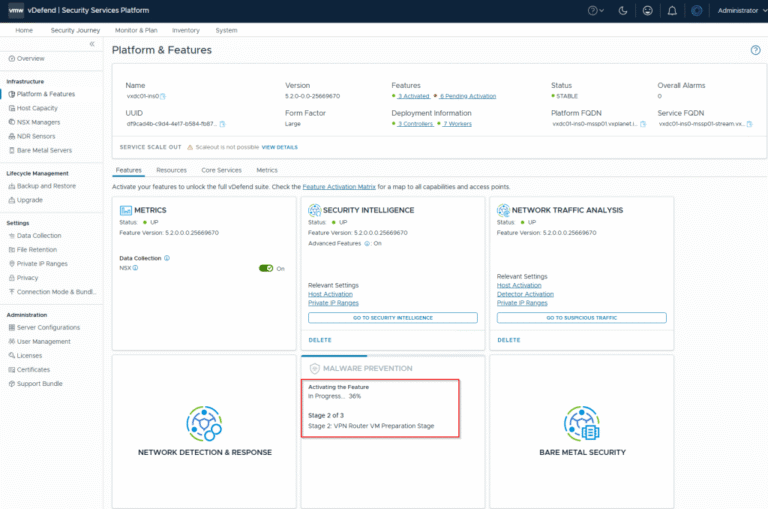Click the Malware Prevention shield icon

pos(314,368)
